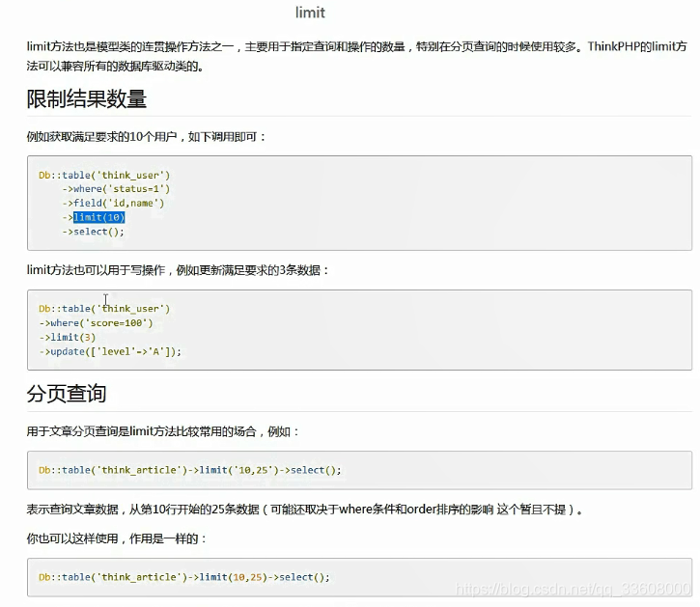Click the code ->update(['level'=>'A']);
Viewport: 700px width, 607px height.
[110, 351]
